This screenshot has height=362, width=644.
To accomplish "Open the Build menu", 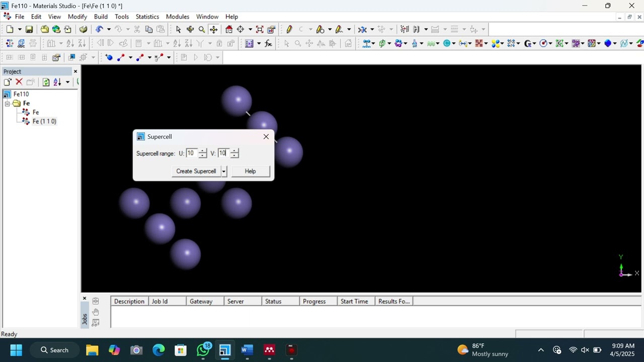I will 101,17.
